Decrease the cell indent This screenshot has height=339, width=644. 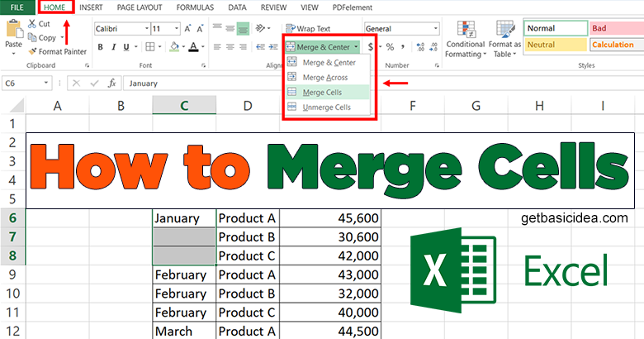click(260, 47)
